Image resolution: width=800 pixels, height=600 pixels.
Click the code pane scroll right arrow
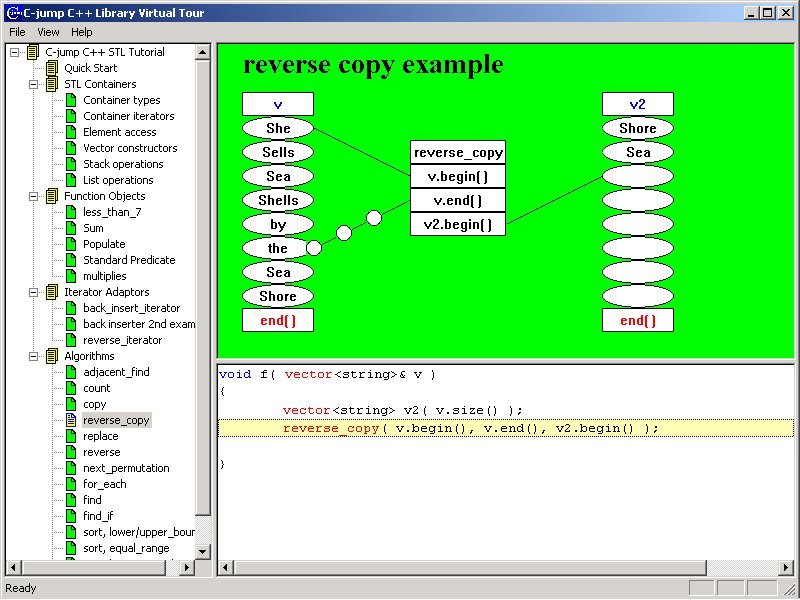click(x=787, y=567)
